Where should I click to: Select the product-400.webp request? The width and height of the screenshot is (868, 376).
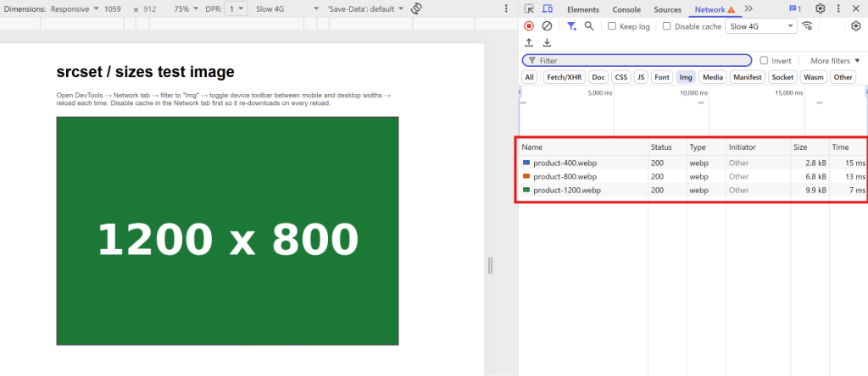pos(693,163)
